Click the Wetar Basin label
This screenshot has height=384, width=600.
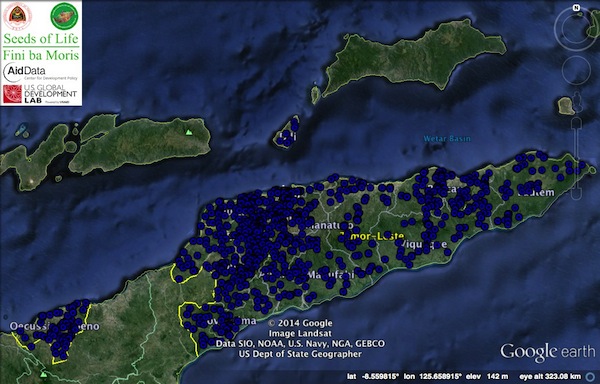447,138
